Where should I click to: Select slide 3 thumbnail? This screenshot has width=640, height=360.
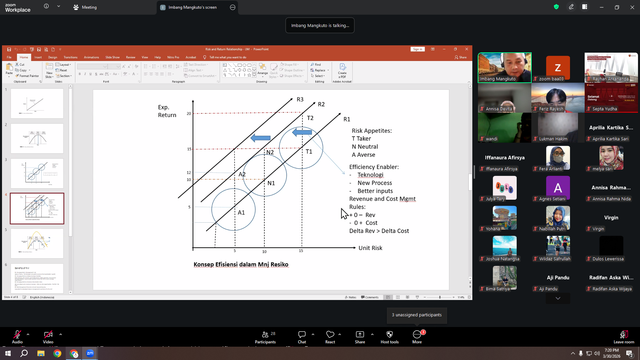pos(37,173)
